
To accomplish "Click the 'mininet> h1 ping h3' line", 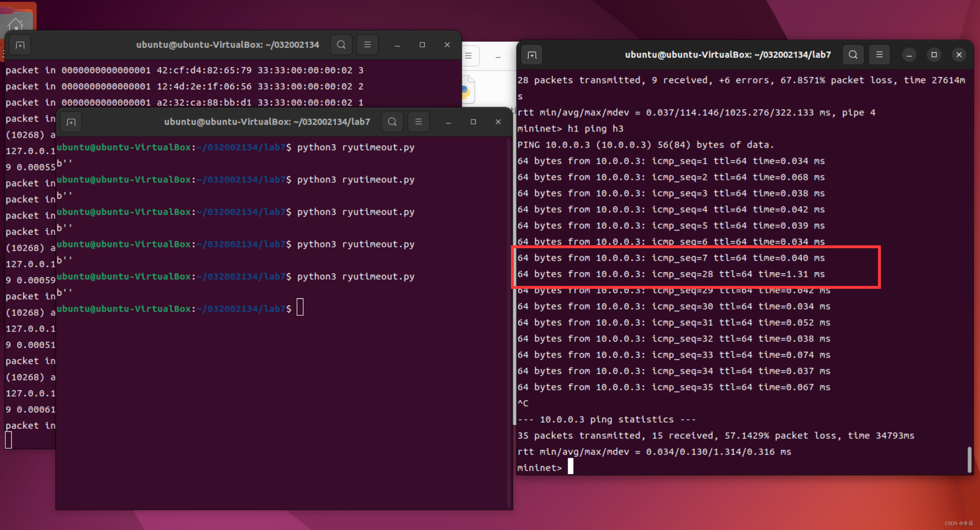I will tap(570, 129).
